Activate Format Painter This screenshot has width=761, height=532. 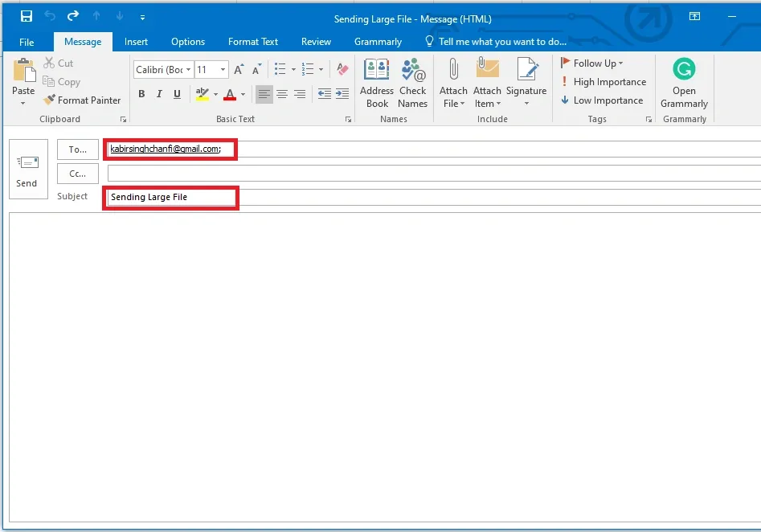(x=82, y=100)
